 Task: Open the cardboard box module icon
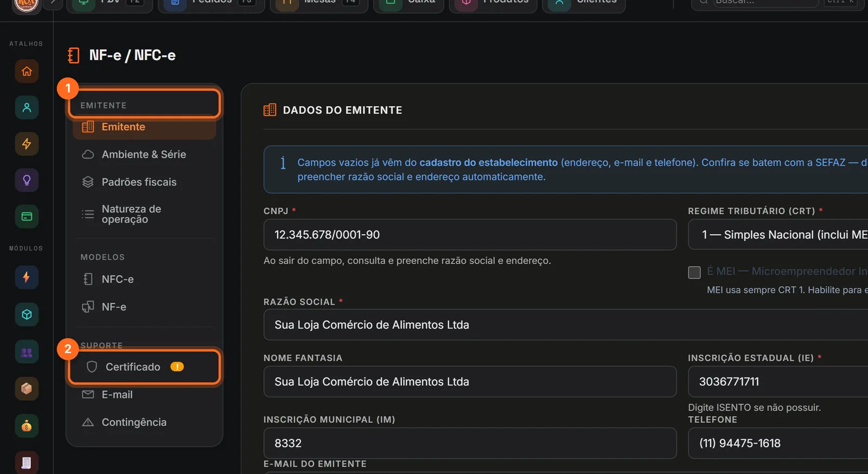click(27, 389)
